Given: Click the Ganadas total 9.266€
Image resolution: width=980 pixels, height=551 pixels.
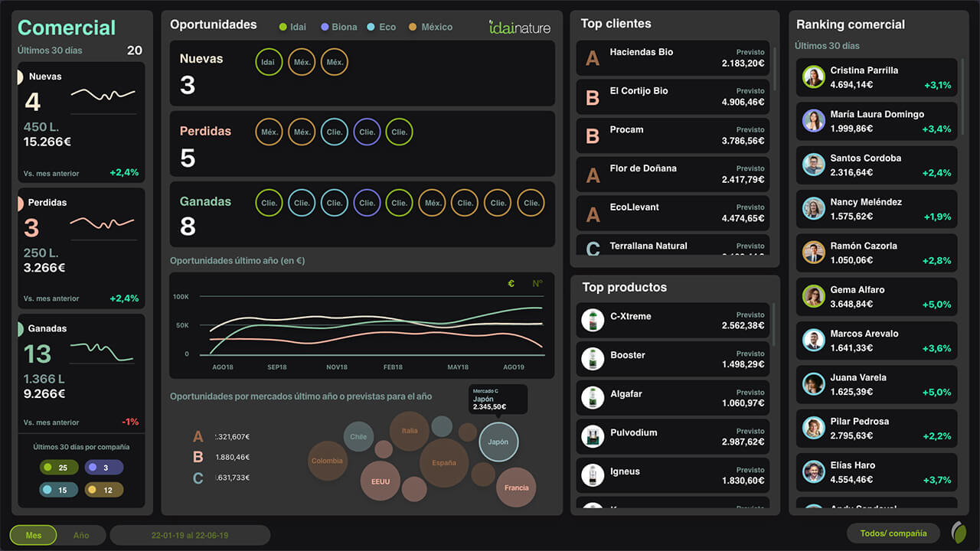Looking at the screenshot, I should 44,394.
